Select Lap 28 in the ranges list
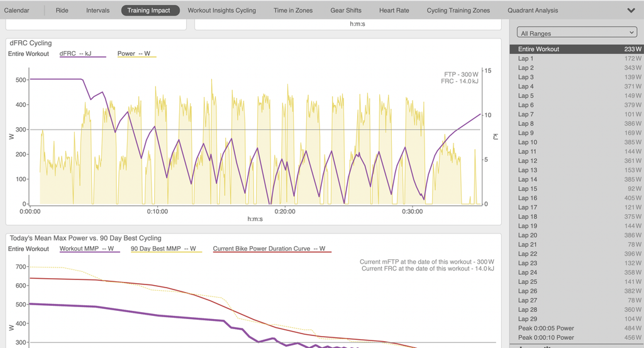The image size is (644, 348). (577, 310)
